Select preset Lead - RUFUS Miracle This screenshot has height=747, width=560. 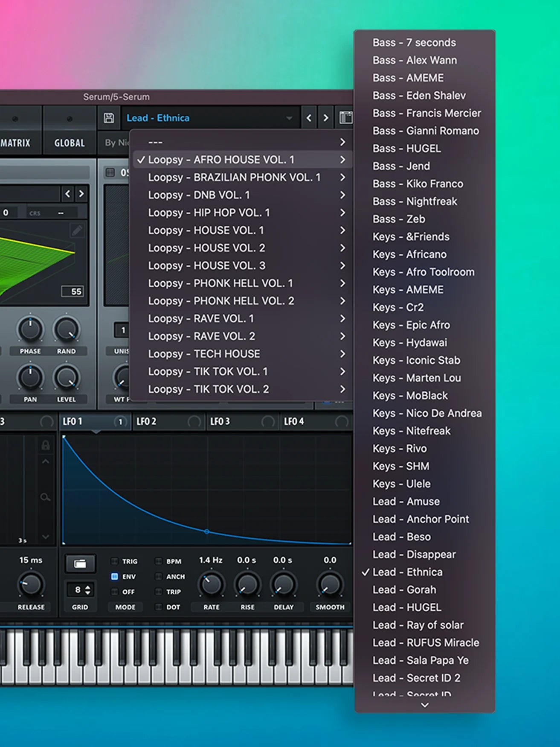click(425, 643)
